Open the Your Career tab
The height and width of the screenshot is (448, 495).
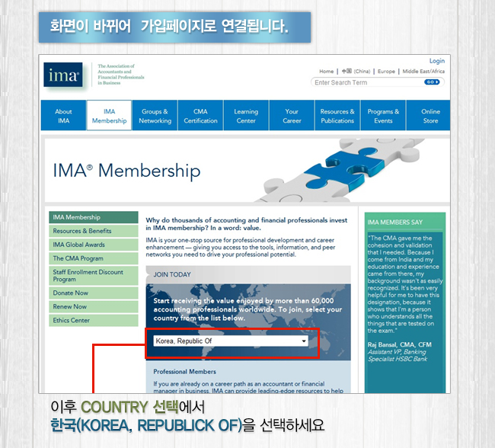(x=292, y=116)
